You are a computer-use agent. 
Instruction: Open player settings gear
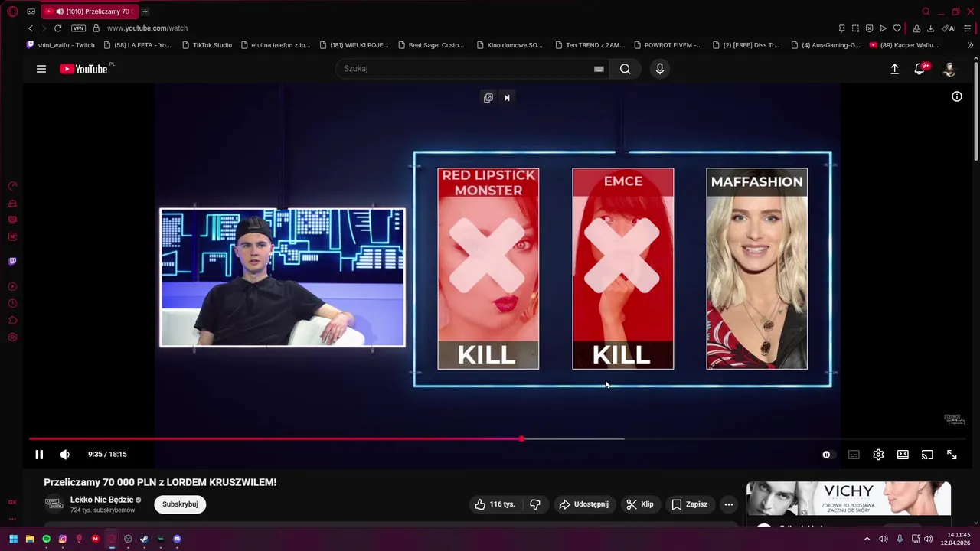(x=878, y=455)
